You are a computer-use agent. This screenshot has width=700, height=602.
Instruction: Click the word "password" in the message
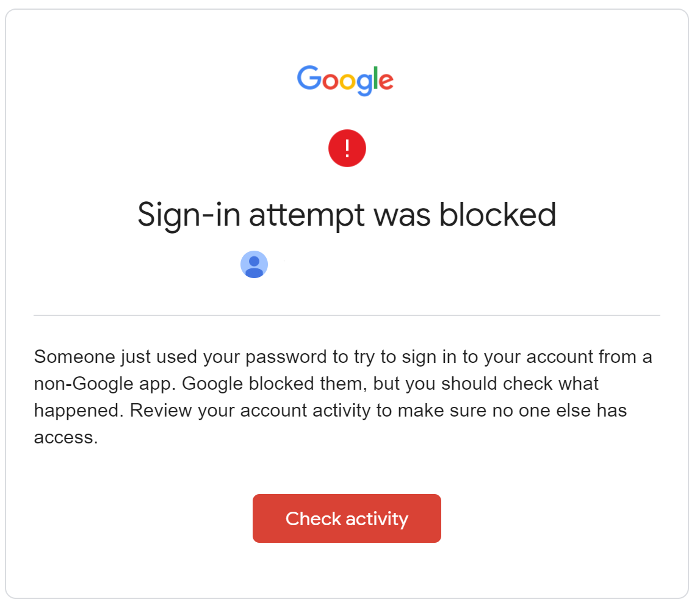point(286,358)
